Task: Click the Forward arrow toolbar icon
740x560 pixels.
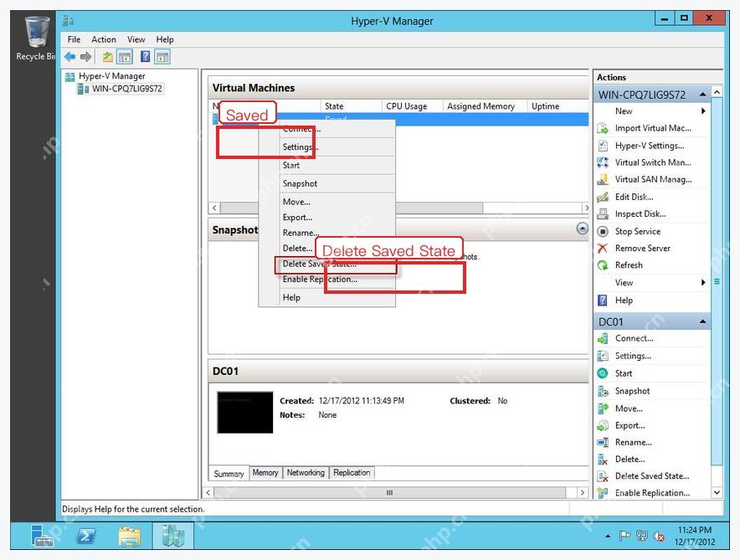Action: 86,57
